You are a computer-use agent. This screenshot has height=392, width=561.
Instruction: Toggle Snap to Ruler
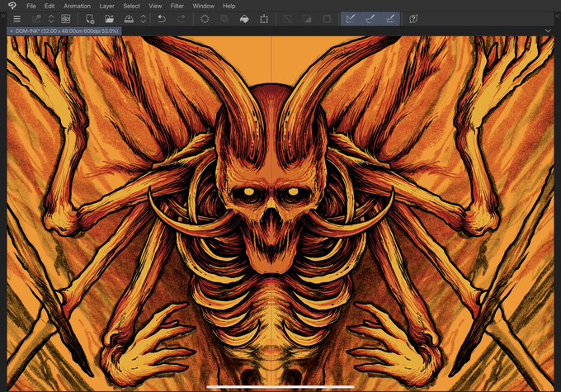pos(351,18)
